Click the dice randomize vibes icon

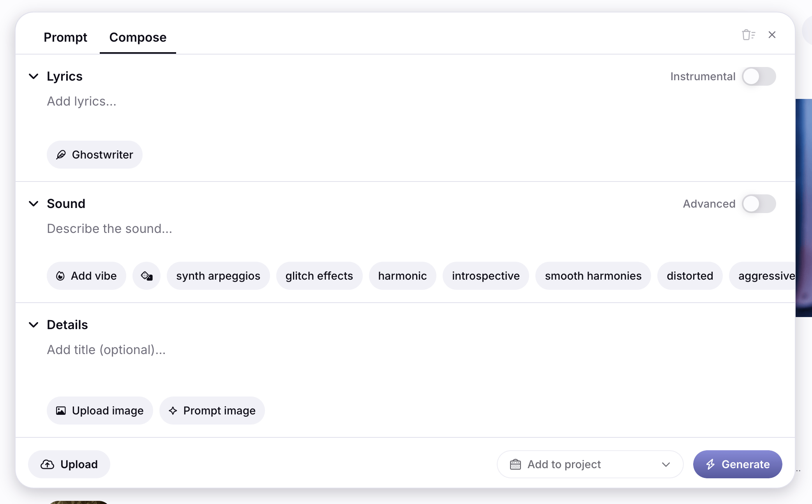(147, 276)
